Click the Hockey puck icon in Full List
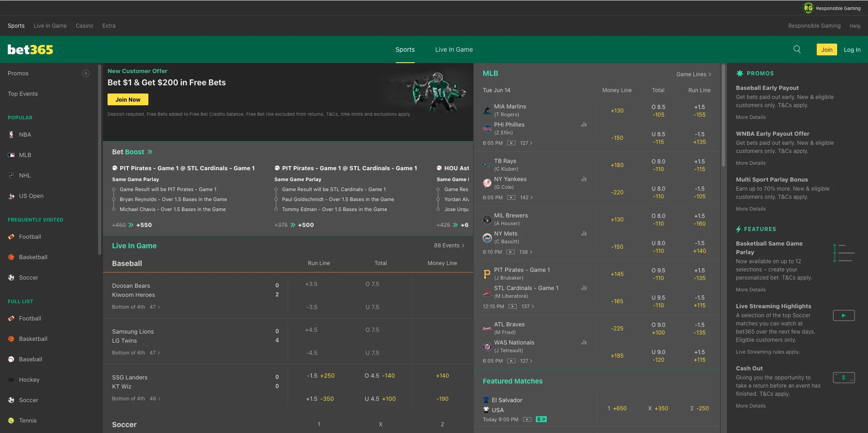 [11, 380]
